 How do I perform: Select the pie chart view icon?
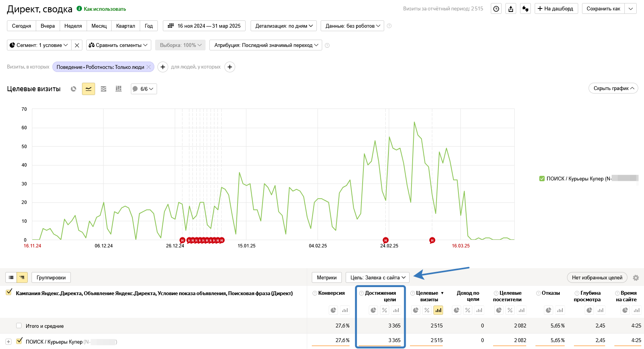pos(74,89)
